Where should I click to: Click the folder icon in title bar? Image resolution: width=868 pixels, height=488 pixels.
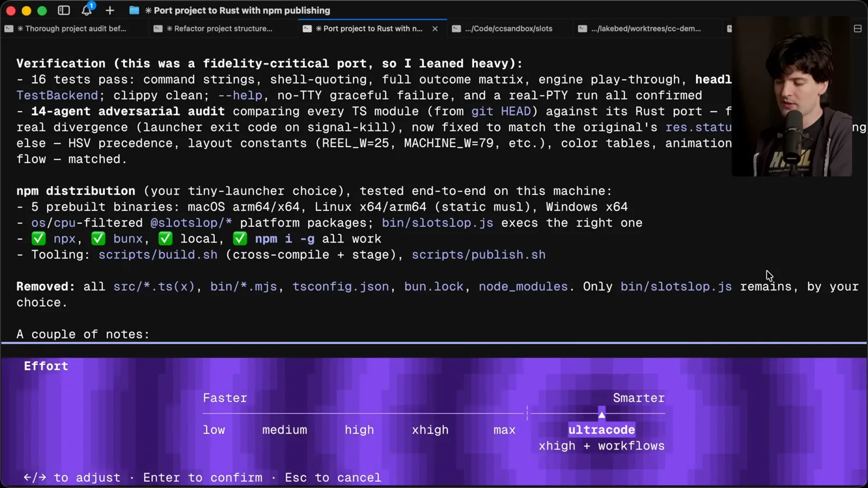(x=134, y=10)
